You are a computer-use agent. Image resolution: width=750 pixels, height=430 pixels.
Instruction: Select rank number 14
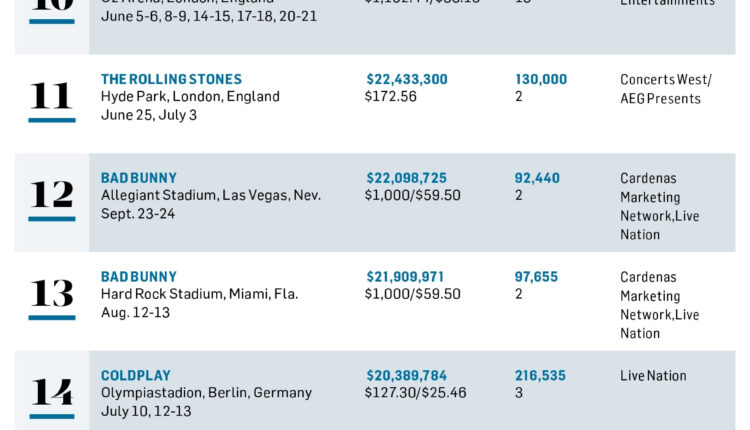pos(51,392)
